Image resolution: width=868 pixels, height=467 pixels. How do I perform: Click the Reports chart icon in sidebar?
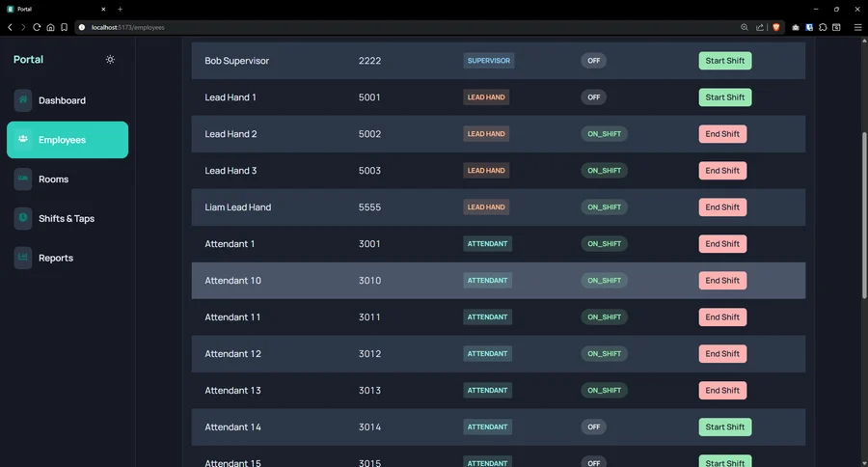click(x=23, y=258)
